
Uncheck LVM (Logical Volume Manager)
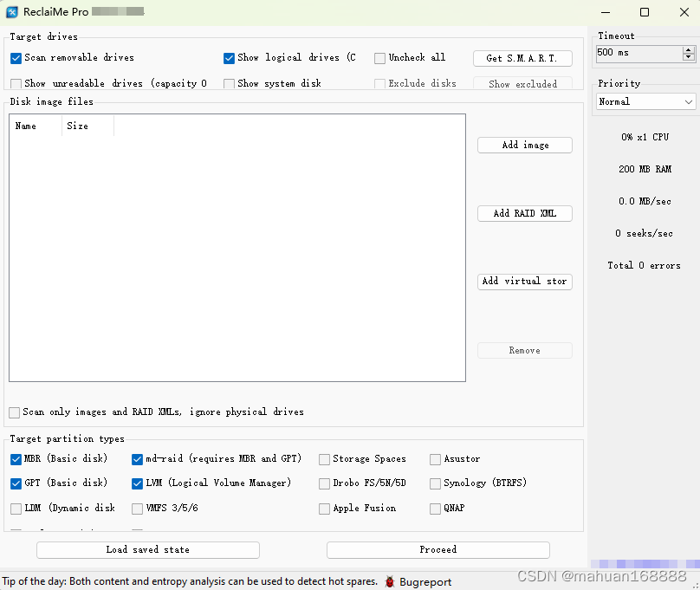pos(138,483)
